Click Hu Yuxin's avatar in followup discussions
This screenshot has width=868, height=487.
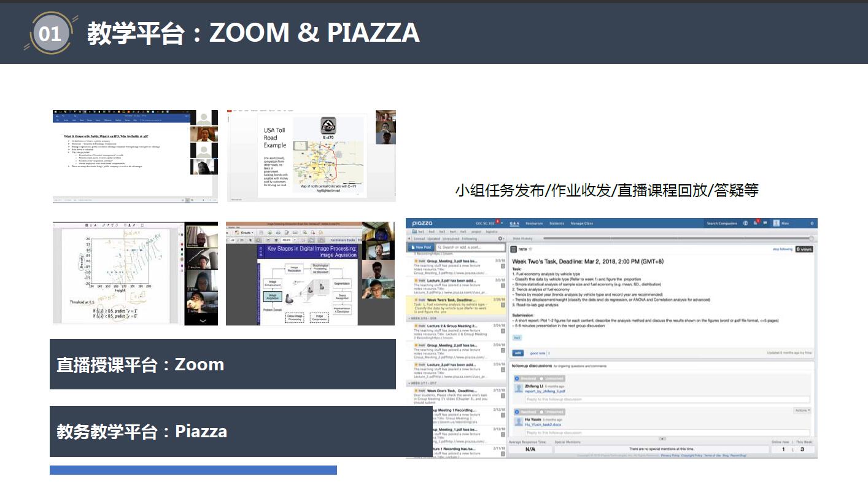point(518,422)
